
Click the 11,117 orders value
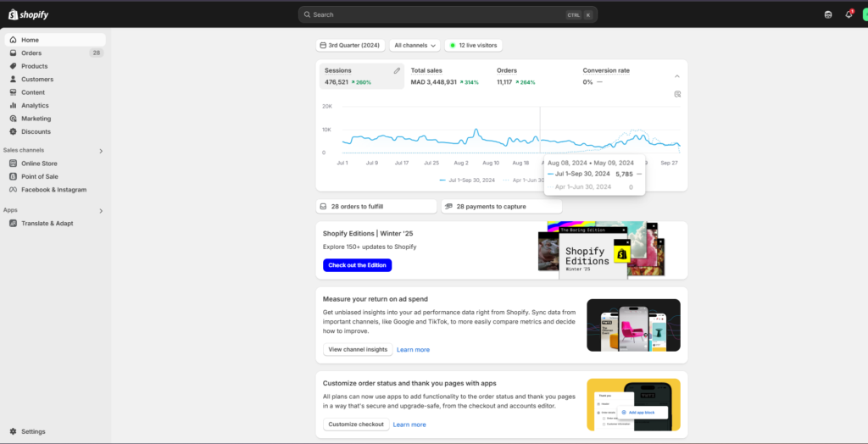coord(504,82)
